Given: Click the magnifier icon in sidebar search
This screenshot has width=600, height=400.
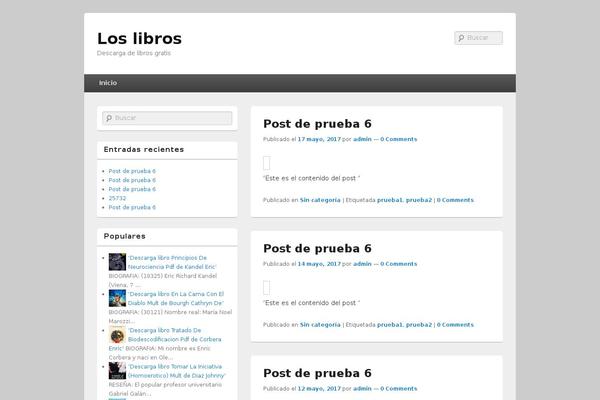Looking at the screenshot, I should pyautogui.click(x=109, y=118).
